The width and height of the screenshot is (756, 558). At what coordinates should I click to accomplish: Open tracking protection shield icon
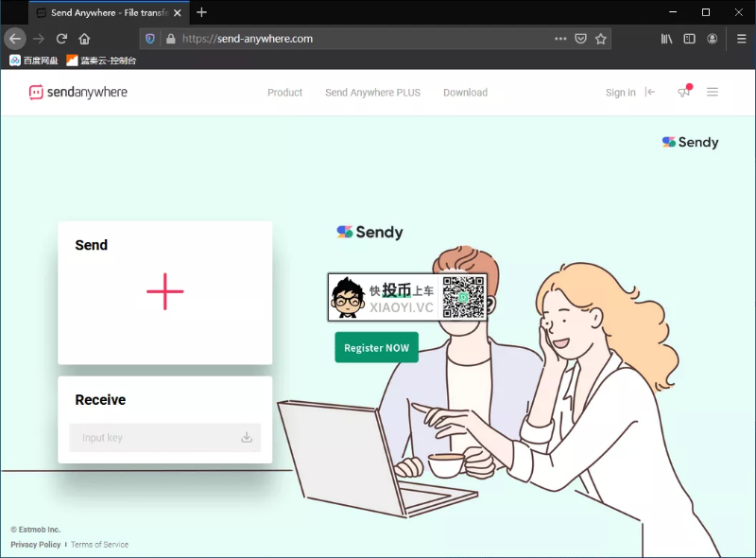[150, 39]
